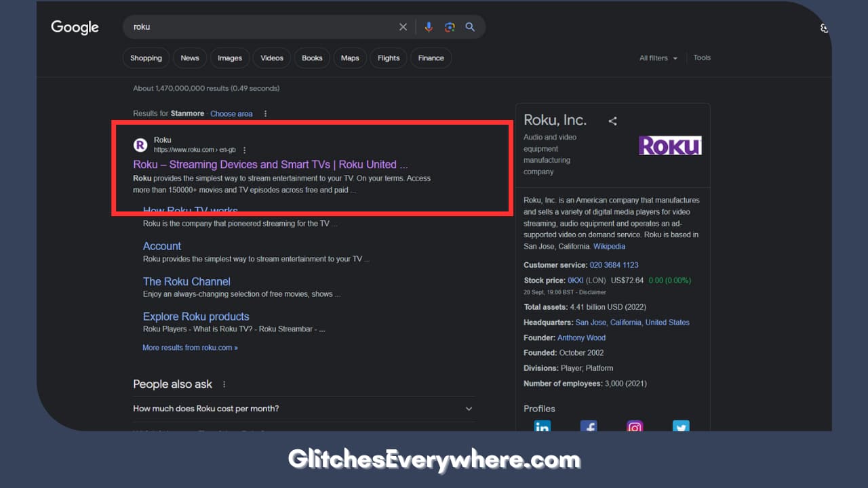The width and height of the screenshot is (868, 488).
Task: Open the settings gear icon
Action: pyautogui.click(x=824, y=28)
